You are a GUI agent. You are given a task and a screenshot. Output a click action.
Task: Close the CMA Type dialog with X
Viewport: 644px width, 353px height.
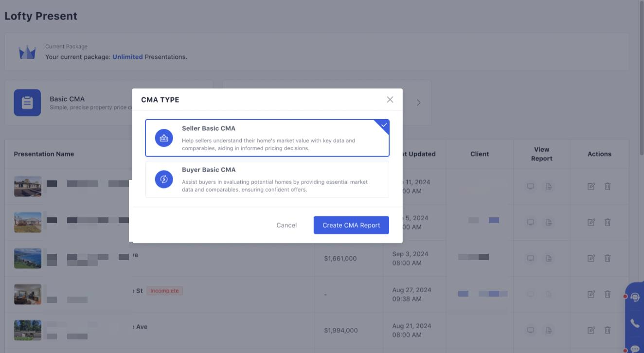point(390,100)
